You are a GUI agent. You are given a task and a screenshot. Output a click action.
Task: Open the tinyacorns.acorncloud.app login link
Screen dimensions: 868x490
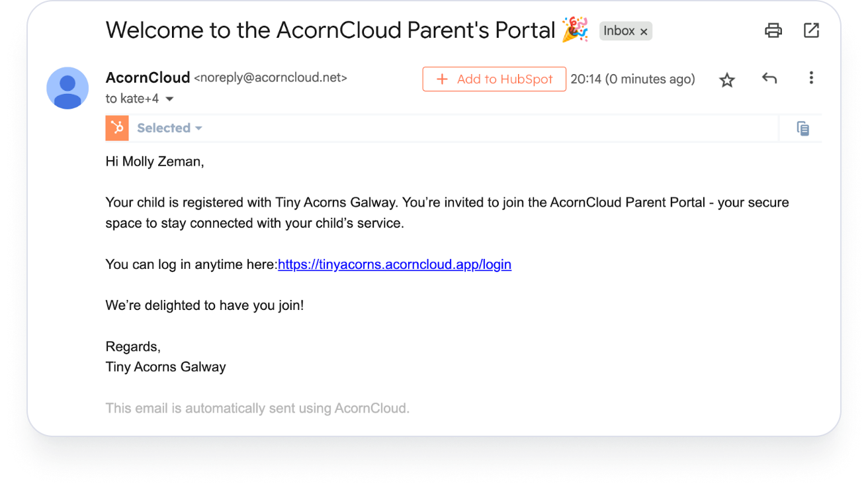(x=394, y=264)
